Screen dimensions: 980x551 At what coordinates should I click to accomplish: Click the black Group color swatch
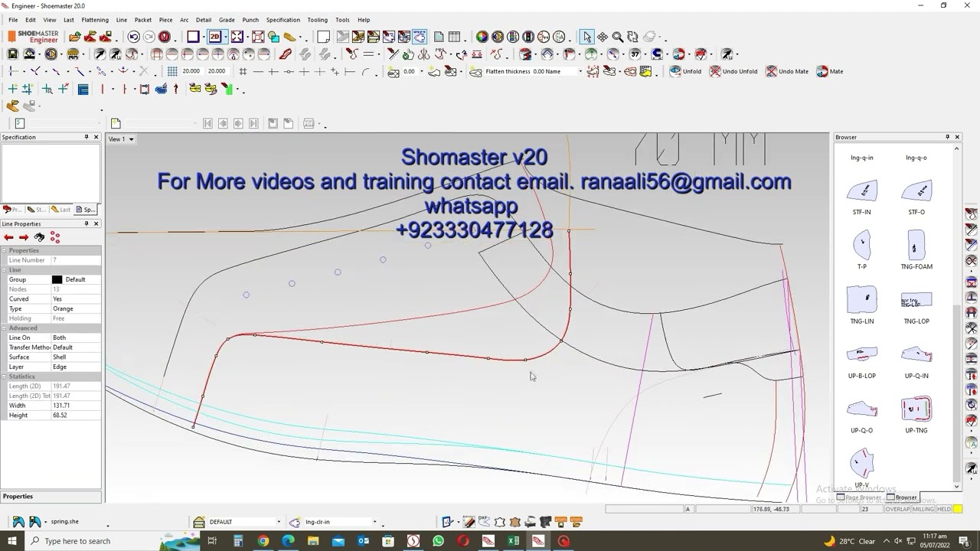[57, 279]
